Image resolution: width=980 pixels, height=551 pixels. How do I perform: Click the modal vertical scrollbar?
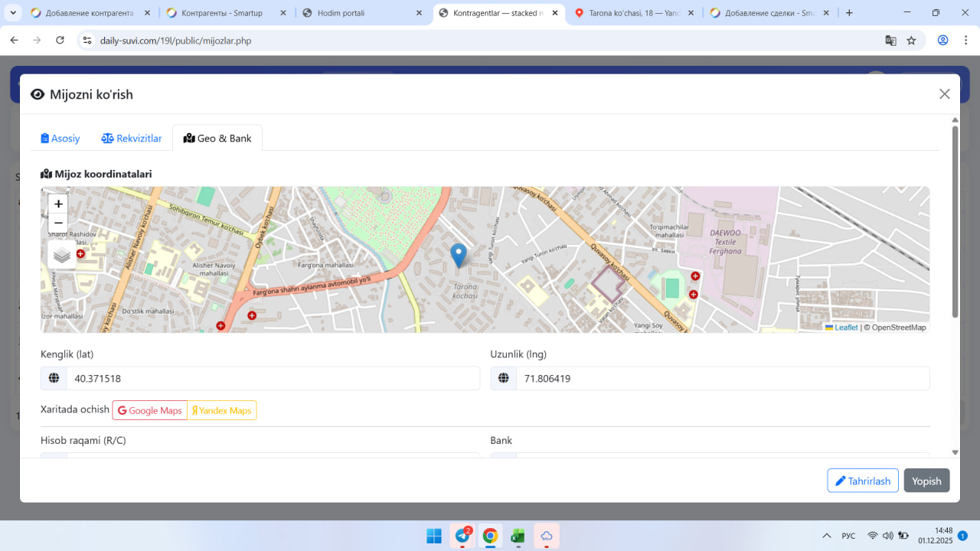955,222
